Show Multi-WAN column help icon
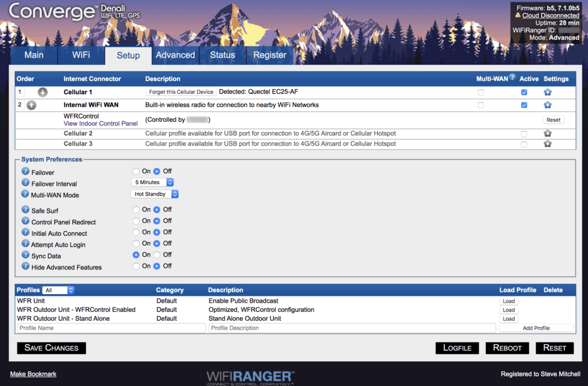Screen dimensions: 588x386 click(512, 77)
